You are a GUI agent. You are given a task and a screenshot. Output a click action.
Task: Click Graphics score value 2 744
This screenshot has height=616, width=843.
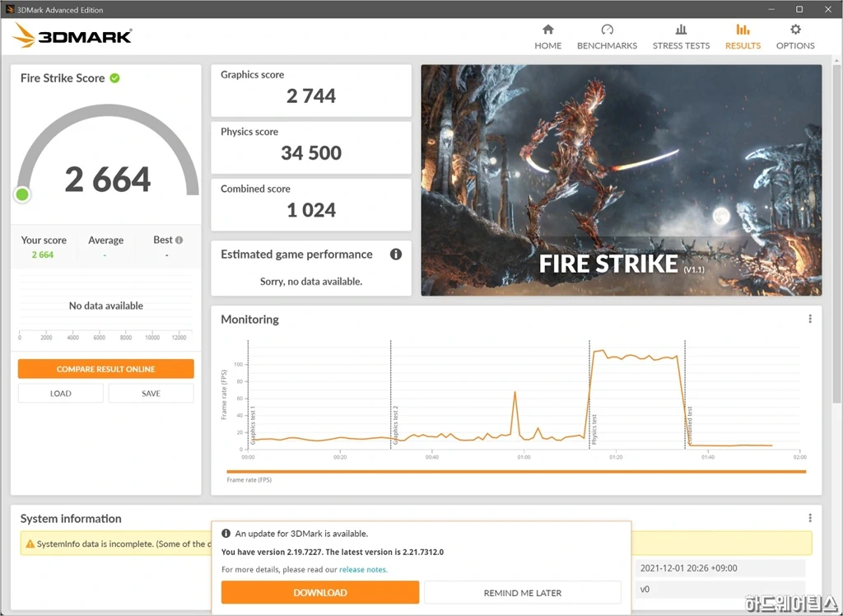pos(310,96)
